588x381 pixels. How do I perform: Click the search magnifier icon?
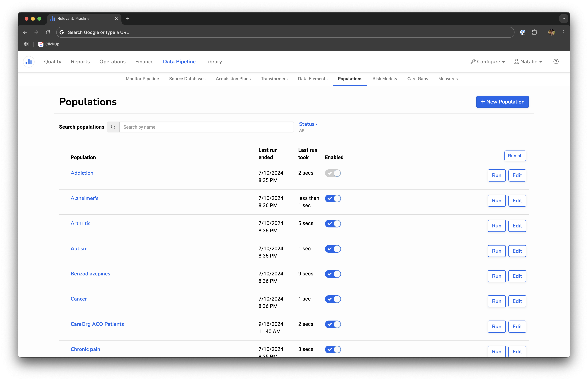[x=113, y=127]
